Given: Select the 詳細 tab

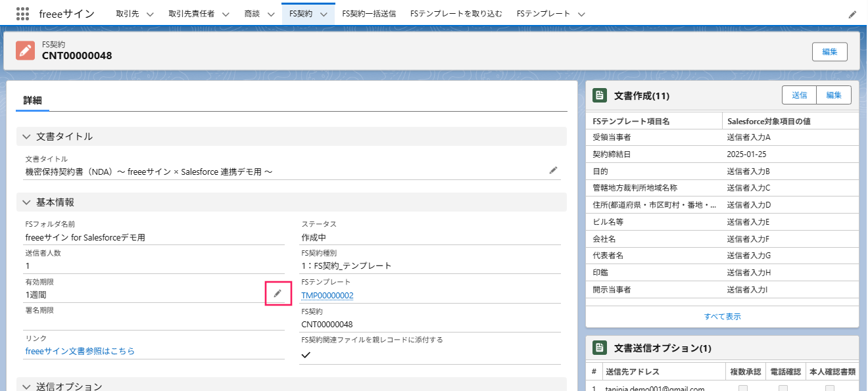Looking at the screenshot, I should tap(32, 101).
